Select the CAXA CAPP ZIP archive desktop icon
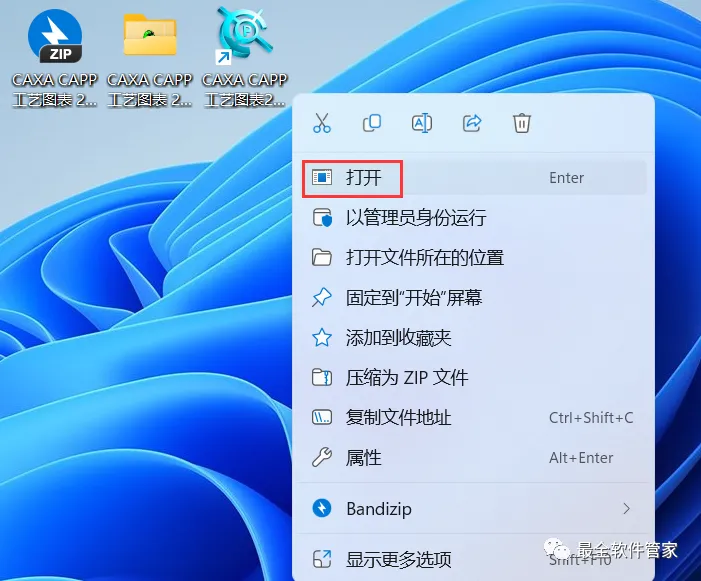The image size is (701, 581). tap(55, 58)
